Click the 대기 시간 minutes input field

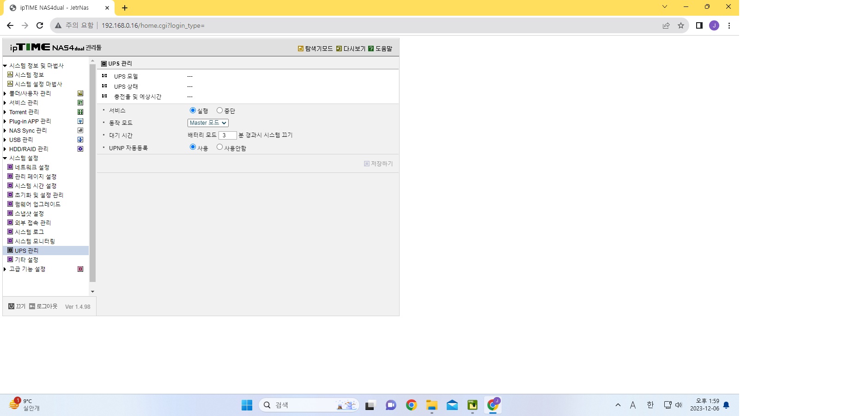coord(227,135)
